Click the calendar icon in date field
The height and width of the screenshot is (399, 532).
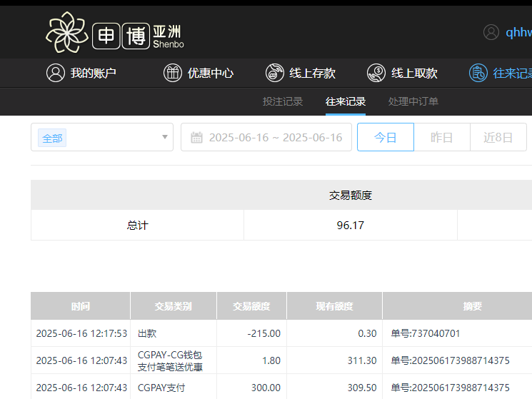coord(196,137)
